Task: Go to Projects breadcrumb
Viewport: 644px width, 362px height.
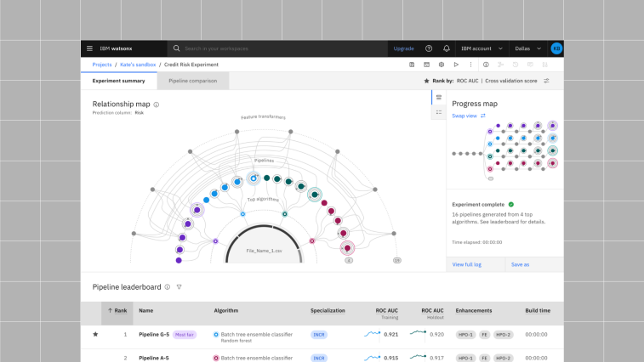Action: pyautogui.click(x=102, y=65)
